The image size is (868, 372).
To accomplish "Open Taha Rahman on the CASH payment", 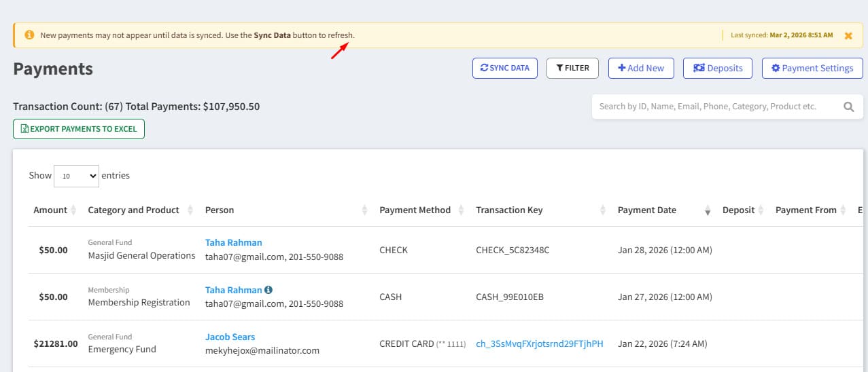I will coord(233,290).
